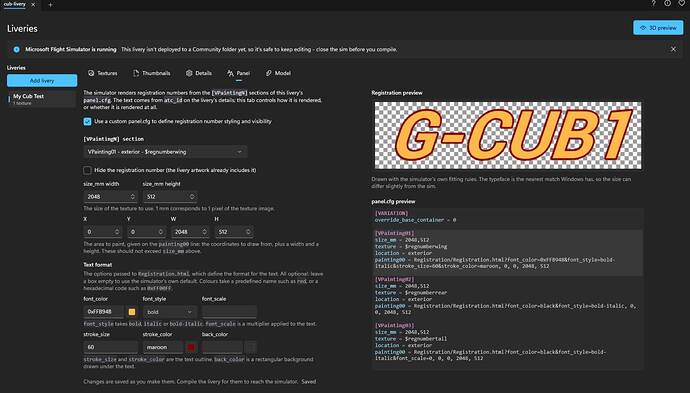Switch to the Textures tab

coord(103,73)
